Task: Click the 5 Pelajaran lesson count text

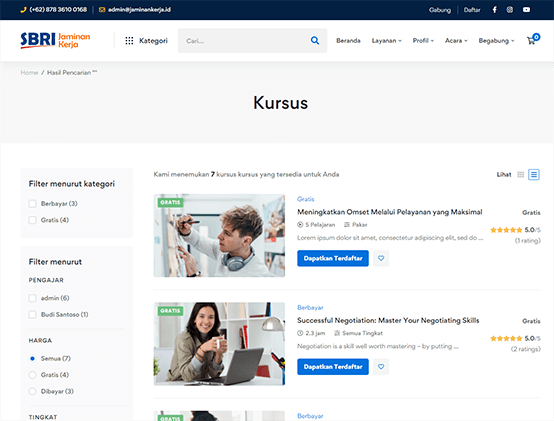Action: point(320,225)
